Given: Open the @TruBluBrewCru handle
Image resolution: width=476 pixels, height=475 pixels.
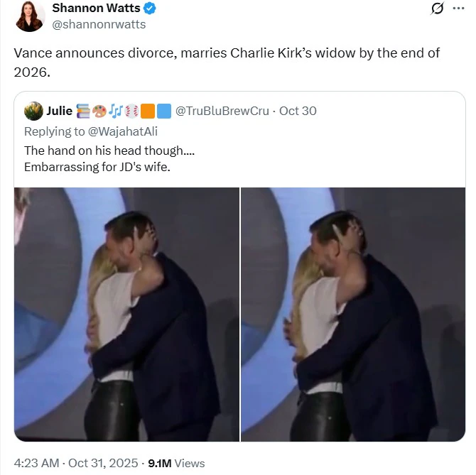Looking at the screenshot, I should tap(223, 111).
